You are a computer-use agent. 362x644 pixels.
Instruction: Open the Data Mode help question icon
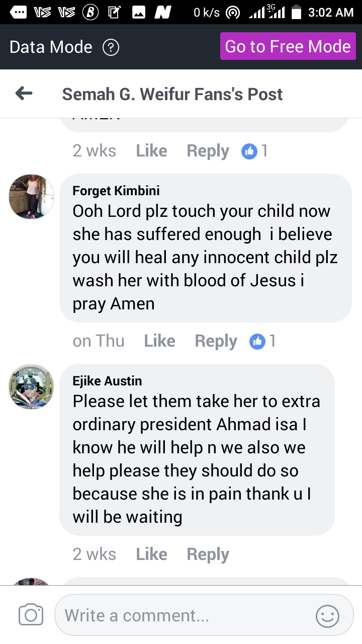click(x=111, y=47)
